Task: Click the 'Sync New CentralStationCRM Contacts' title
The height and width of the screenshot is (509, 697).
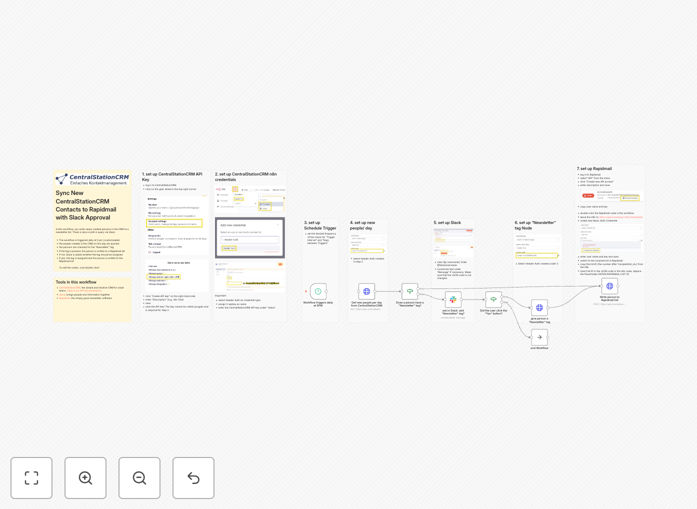Action: 86,205
